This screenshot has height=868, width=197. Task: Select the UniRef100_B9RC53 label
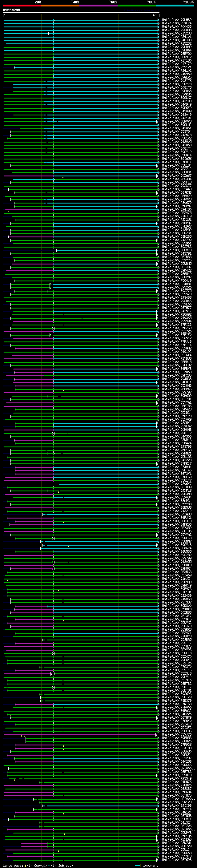[x=177, y=853]
